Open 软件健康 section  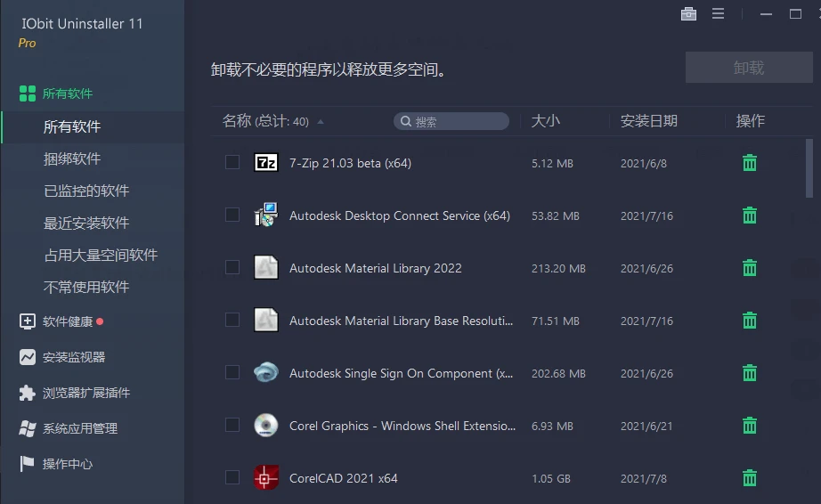[68, 321]
